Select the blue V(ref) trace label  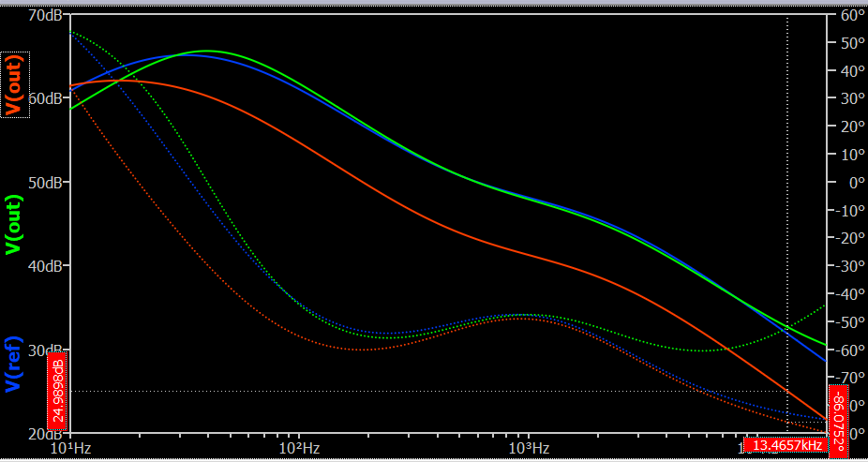pos(15,364)
